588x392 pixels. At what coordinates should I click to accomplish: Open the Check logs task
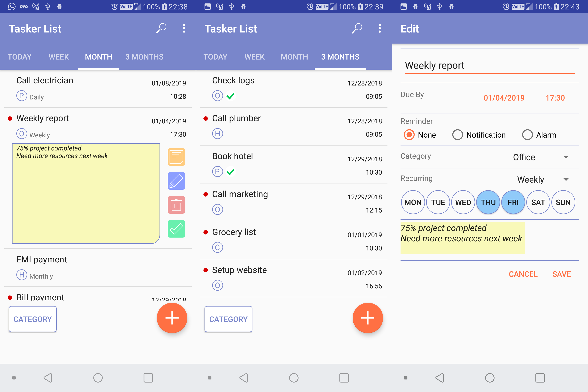[294, 89]
